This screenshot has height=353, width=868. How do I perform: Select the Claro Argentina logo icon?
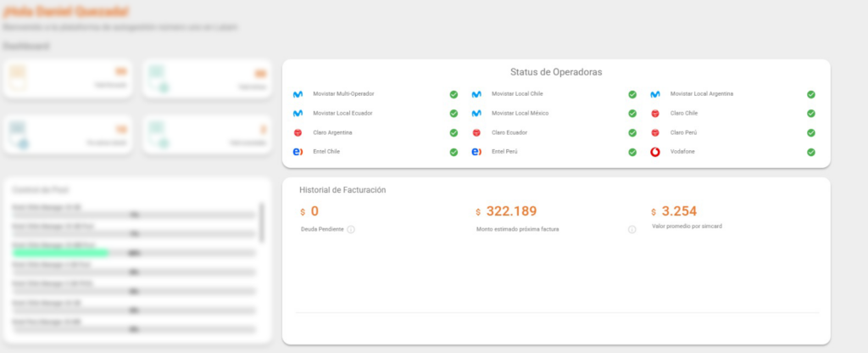tap(298, 133)
